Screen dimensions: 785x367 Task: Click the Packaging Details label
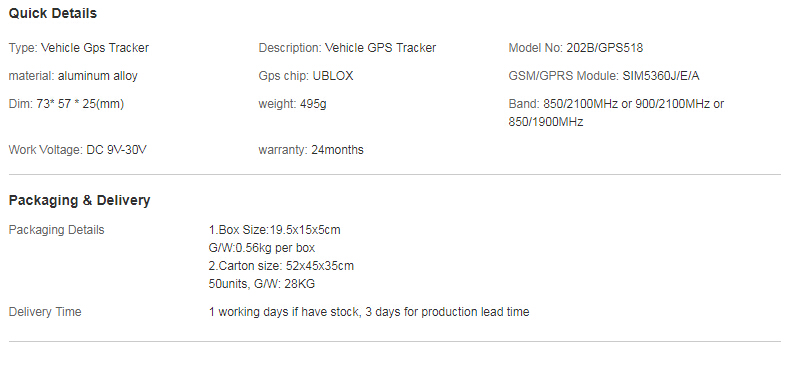pos(57,230)
